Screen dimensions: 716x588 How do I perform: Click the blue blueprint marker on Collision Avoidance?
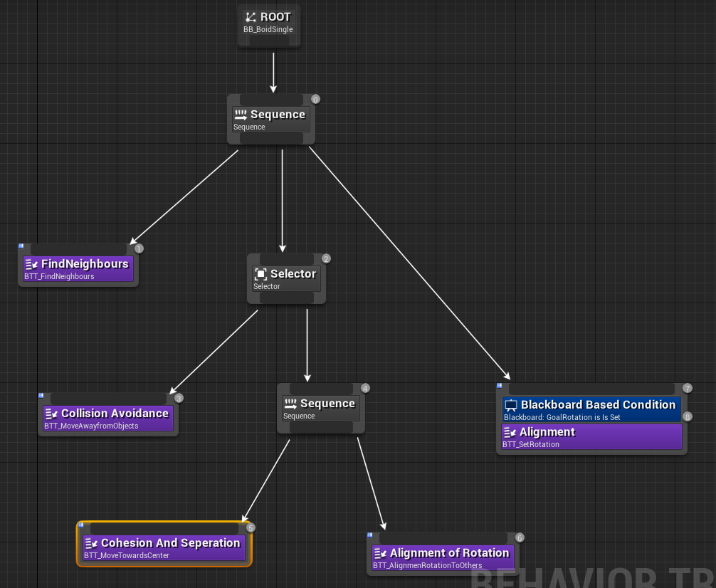41,395
